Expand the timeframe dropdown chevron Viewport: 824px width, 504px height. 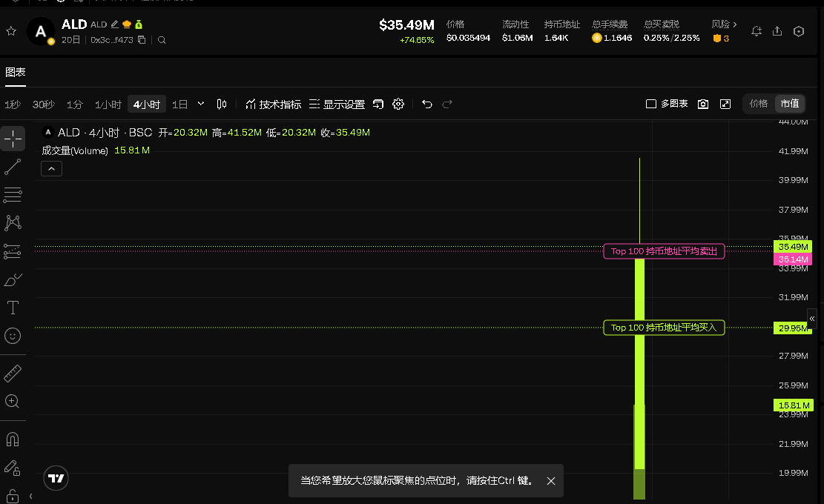coord(201,104)
